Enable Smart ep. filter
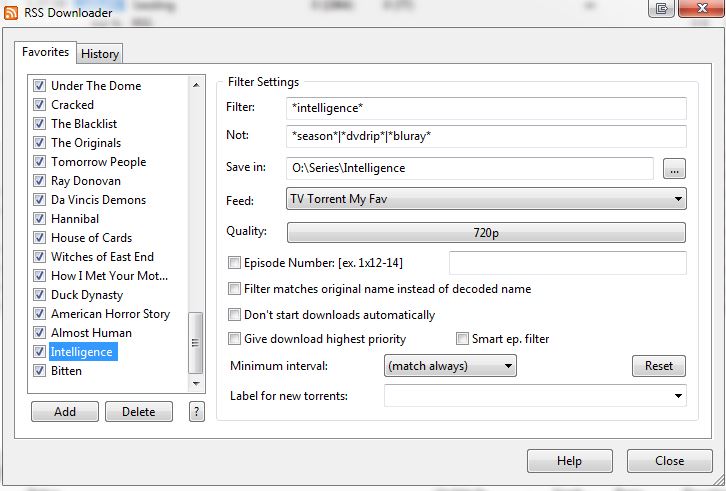Screen dimensions: 726x491 tap(463, 339)
